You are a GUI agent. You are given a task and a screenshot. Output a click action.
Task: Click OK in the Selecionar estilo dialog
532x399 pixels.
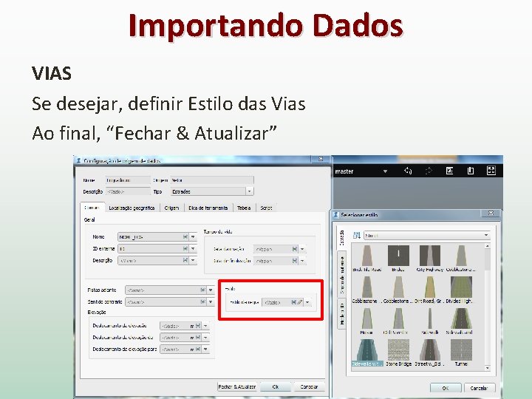pos(446,387)
